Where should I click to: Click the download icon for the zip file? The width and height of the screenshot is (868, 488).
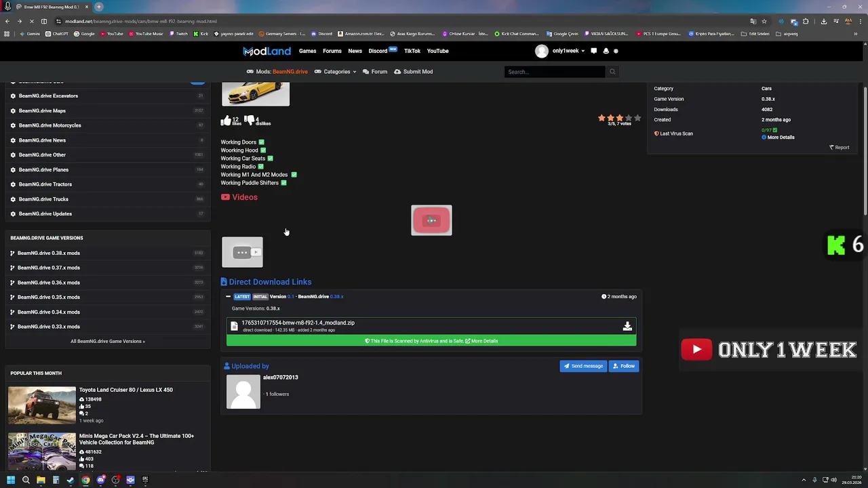[627, 326]
